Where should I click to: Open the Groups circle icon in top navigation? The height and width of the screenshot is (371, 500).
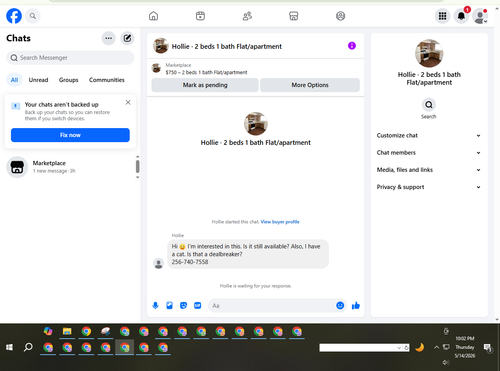tap(340, 16)
